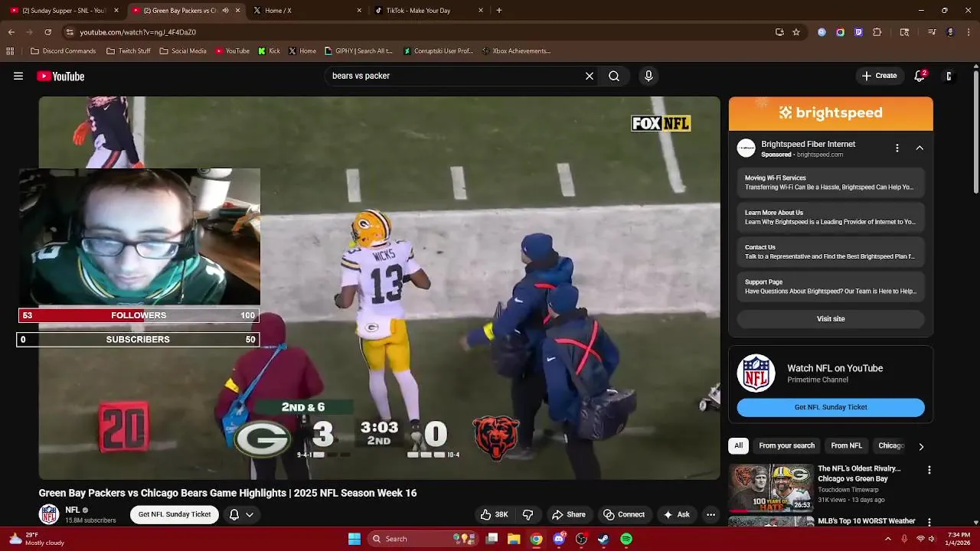
Task: Open the Moving Wi-Fi Services ad link
Action: click(831, 182)
